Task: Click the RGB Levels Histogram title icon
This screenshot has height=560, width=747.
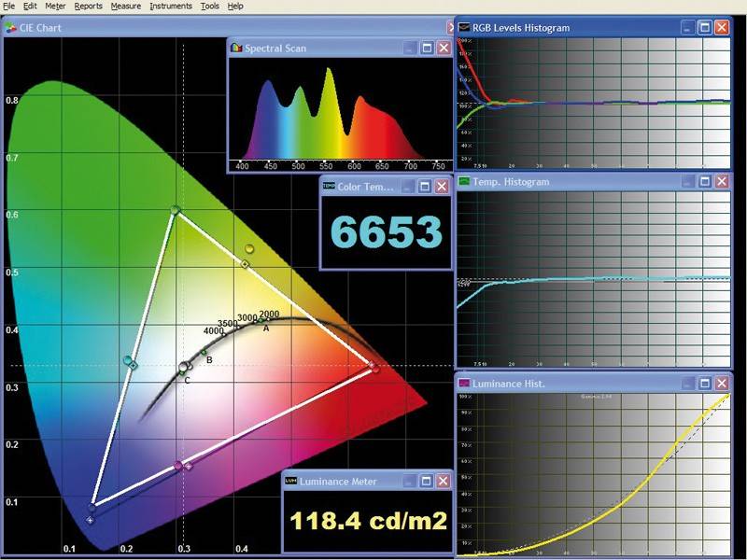Action: click(x=464, y=28)
